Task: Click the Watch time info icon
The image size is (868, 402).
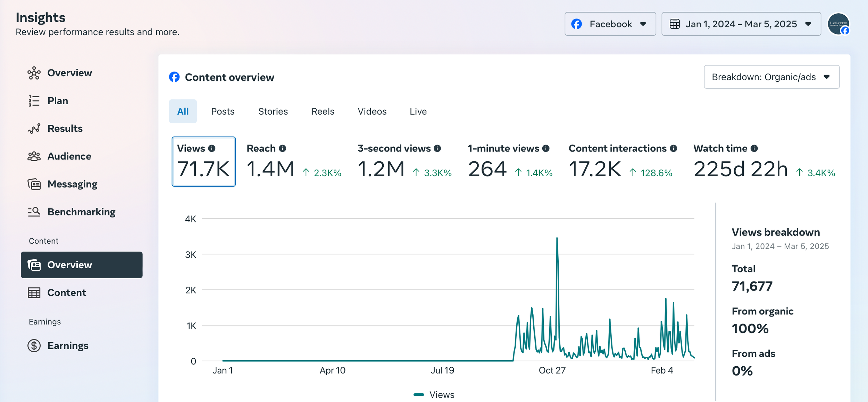Action: click(x=754, y=148)
